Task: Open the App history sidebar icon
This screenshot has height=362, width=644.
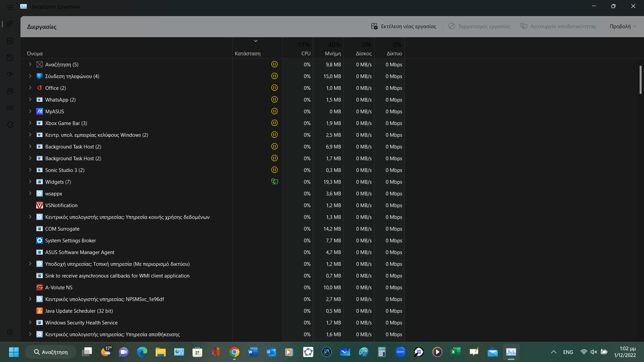Action: coord(10,58)
